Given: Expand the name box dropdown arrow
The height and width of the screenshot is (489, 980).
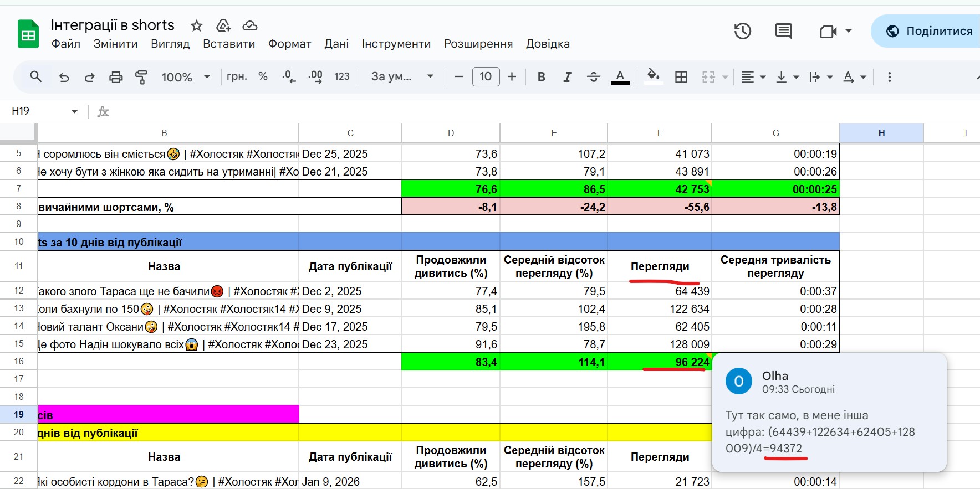Looking at the screenshot, I should click(74, 111).
